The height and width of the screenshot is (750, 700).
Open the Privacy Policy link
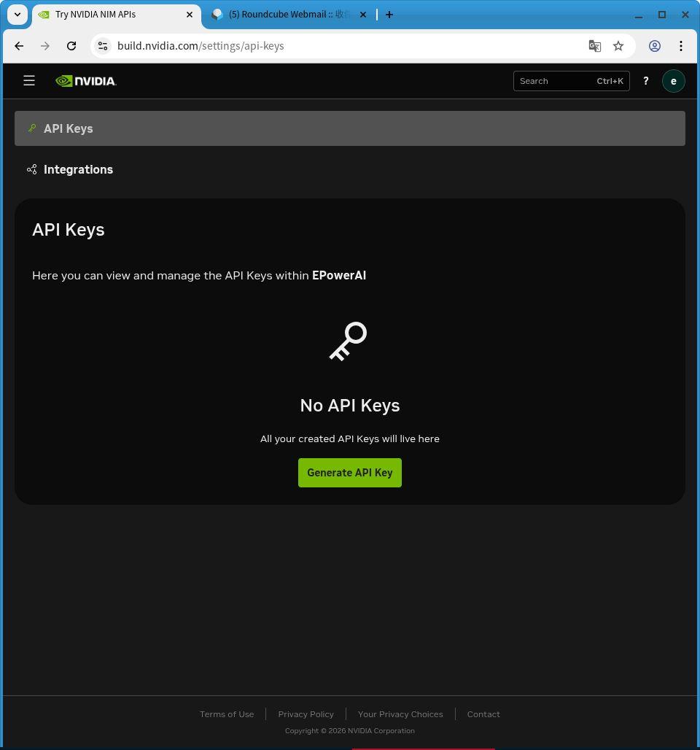click(306, 714)
